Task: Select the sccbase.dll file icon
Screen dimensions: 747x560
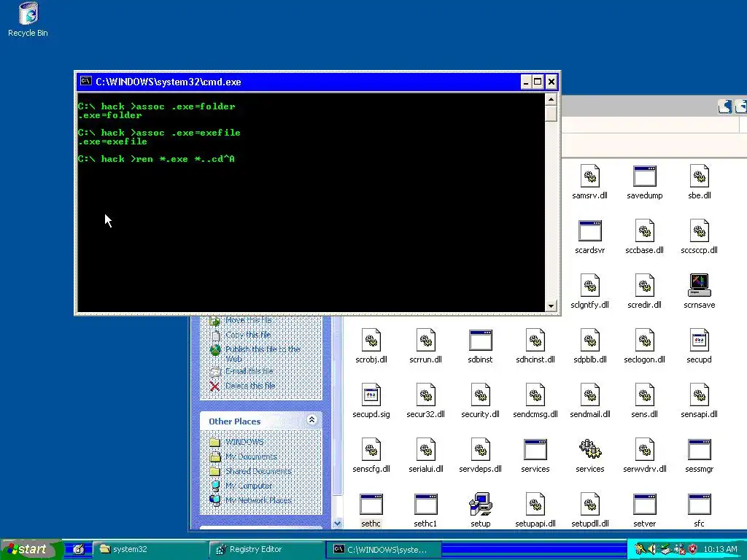Action: (645, 231)
